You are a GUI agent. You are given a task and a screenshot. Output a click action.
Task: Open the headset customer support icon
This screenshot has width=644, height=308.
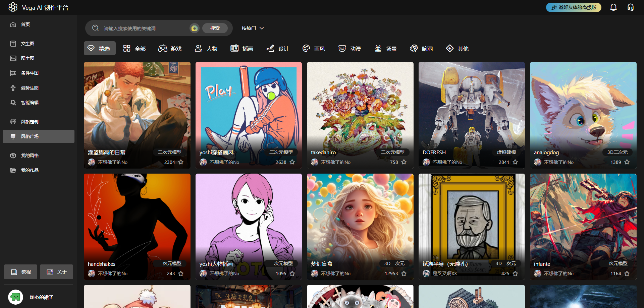click(x=631, y=7)
